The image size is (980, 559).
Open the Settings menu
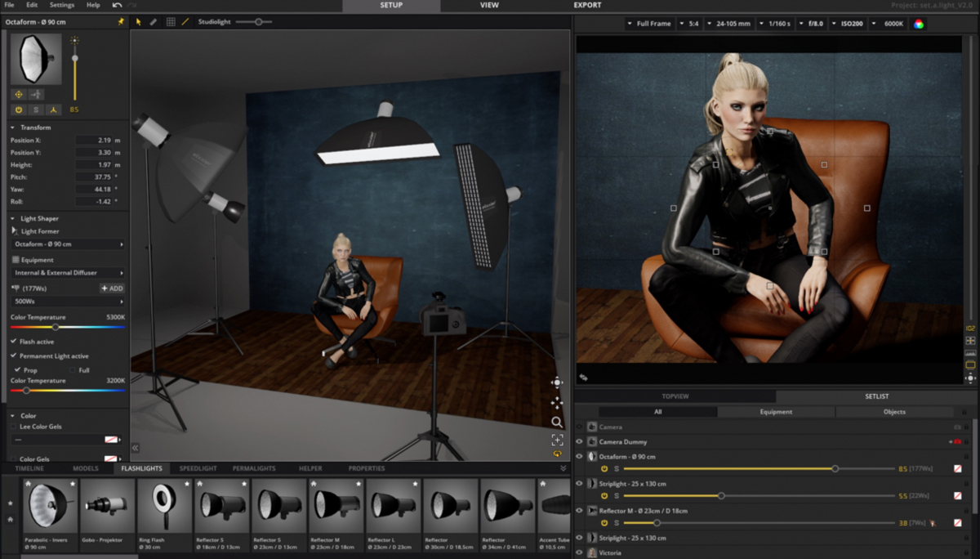(61, 5)
